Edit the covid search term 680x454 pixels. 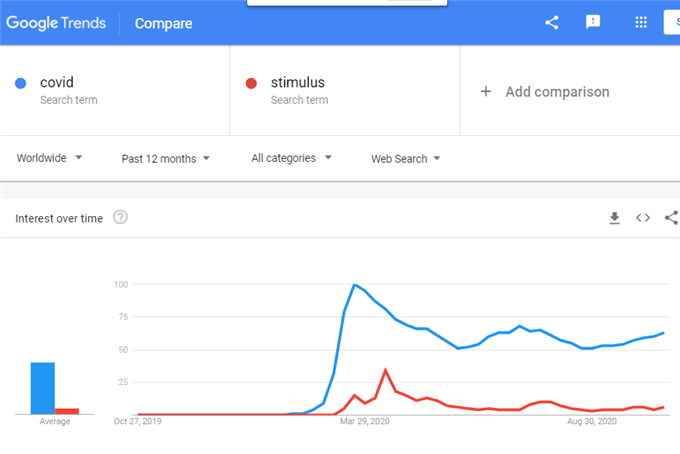pos(57,82)
